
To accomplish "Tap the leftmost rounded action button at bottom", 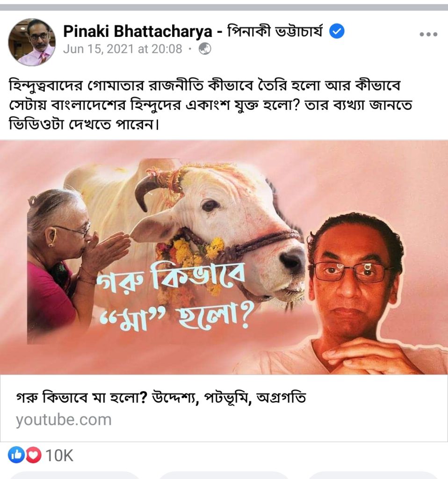I will click(75, 475).
